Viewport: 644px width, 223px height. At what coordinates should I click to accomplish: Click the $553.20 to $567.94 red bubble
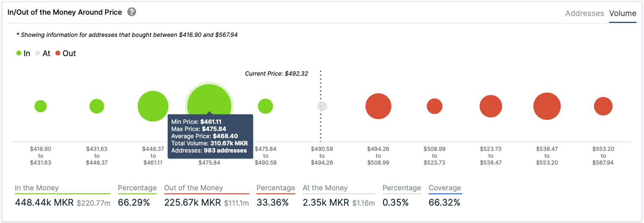[x=603, y=106]
